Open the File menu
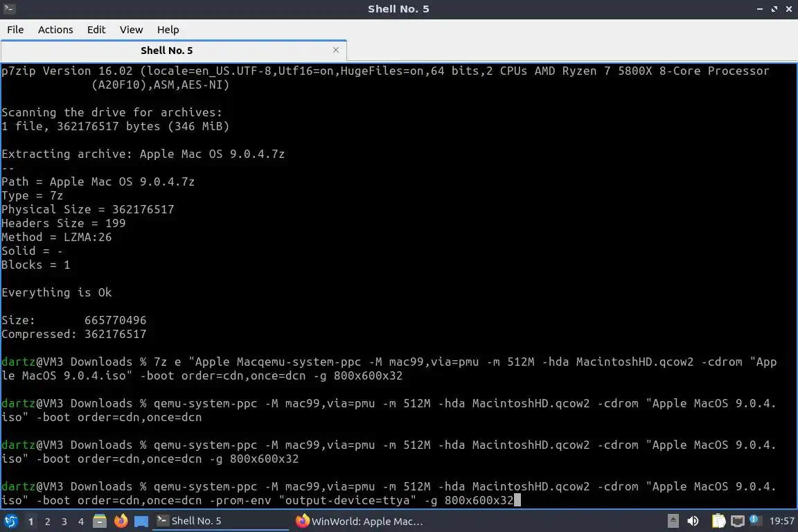The height and width of the screenshot is (532, 798). coord(15,30)
